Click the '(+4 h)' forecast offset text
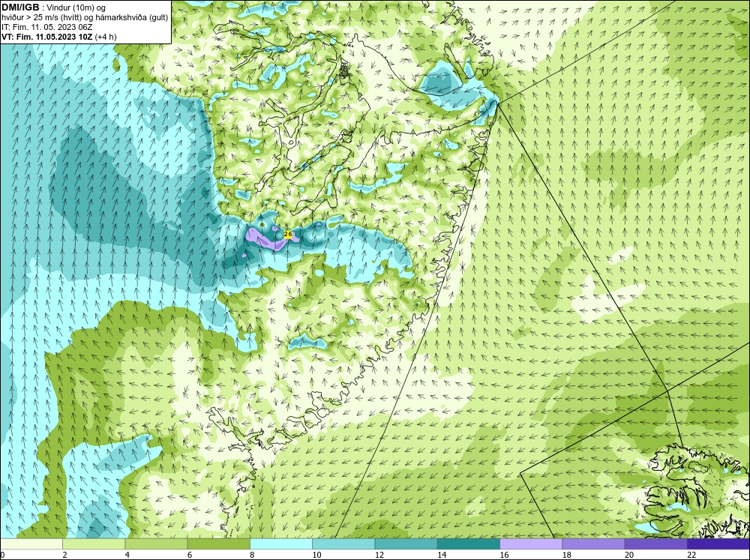This screenshot has width=750, height=560. coord(106,37)
